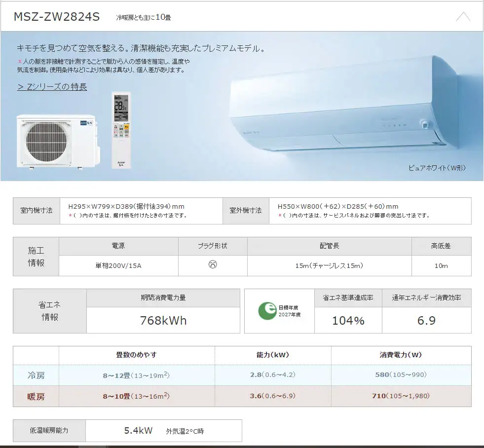Click the MSZ-ZW2824S model heading
Screen dimensions: 484x448
pyautogui.click(x=57, y=17)
